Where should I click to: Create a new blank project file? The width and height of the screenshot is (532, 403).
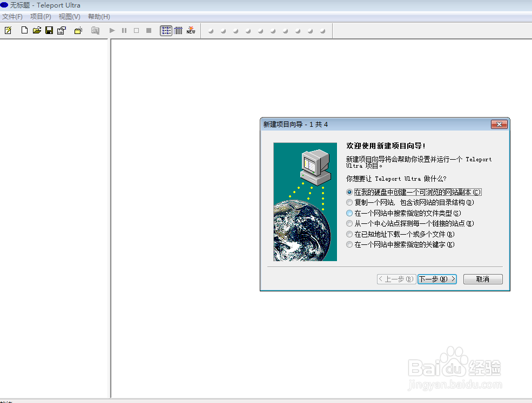point(24,31)
